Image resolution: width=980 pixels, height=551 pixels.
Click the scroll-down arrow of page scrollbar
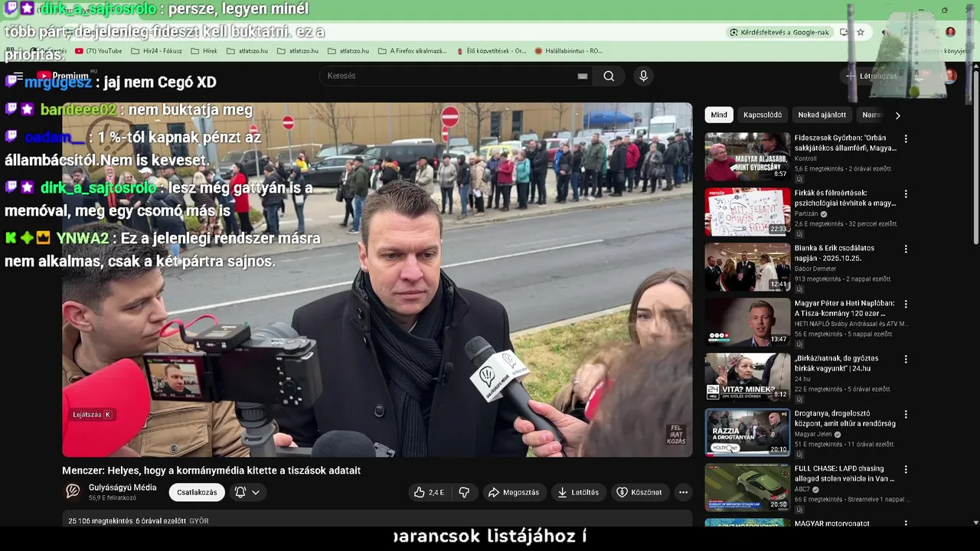click(975, 523)
